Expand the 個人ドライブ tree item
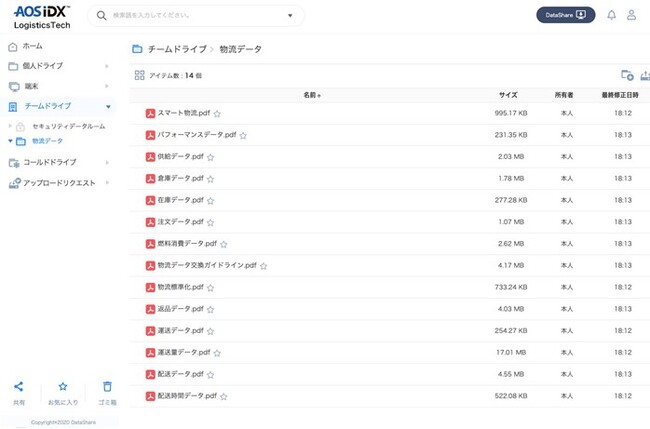Image resolution: width=650 pixels, height=429 pixels. click(x=107, y=66)
